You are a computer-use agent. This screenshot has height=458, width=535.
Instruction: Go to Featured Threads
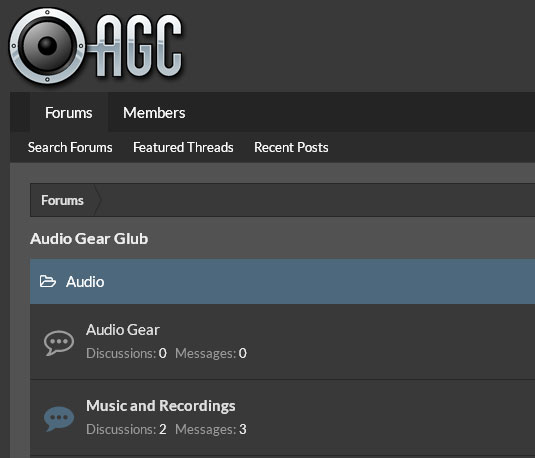point(183,147)
